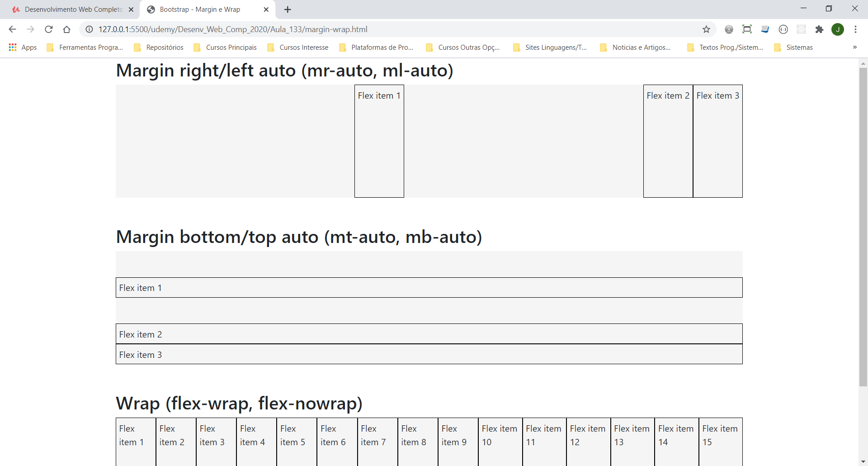
Task: Open Cursos Interesse bookmark folder
Action: [298, 48]
